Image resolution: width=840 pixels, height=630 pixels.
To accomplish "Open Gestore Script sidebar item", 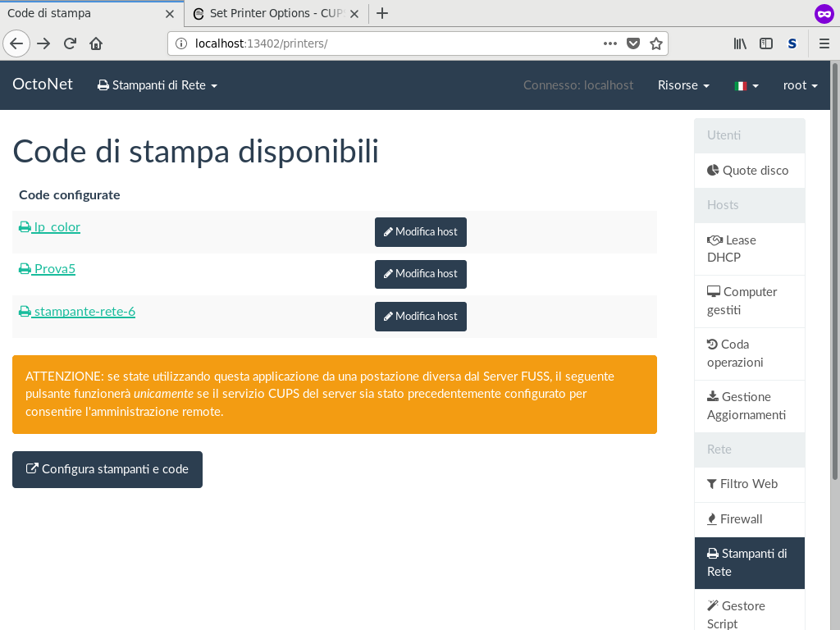I will coord(750,610).
